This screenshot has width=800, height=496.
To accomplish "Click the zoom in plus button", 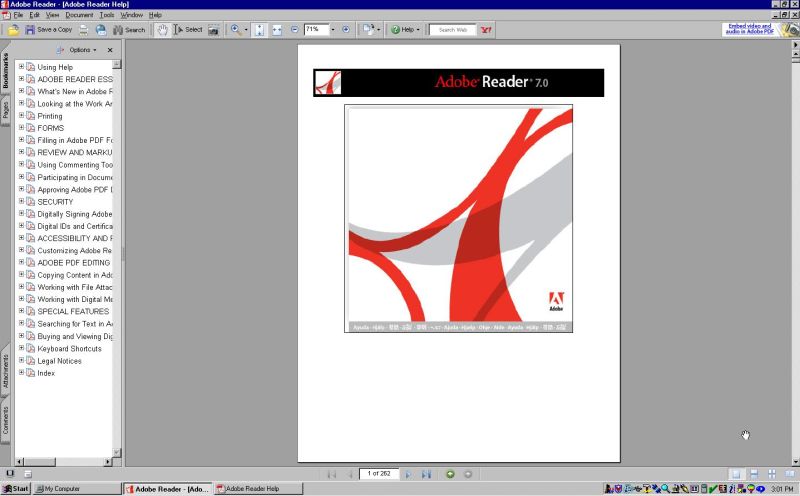I will 346,30.
